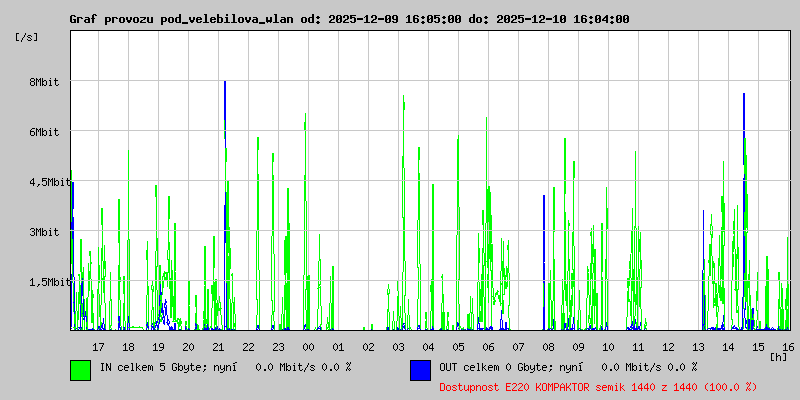Click the '17' hour label on x-axis
800x400 pixels.
[98, 347]
